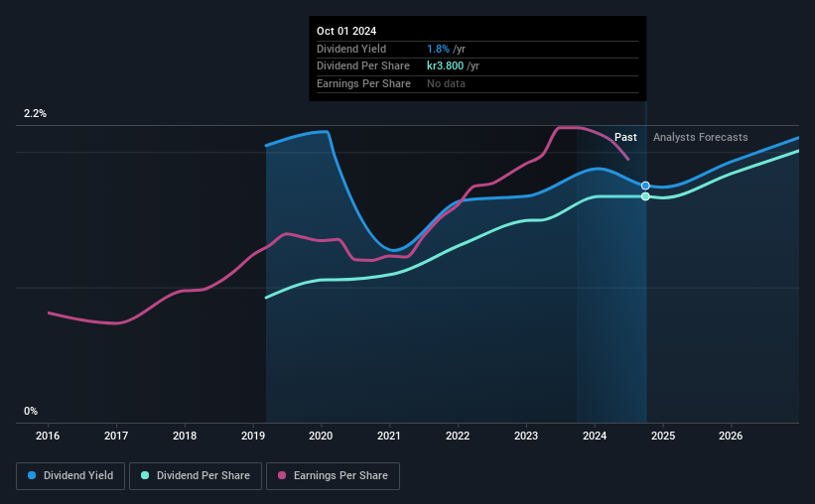Click the Past region label
The height and width of the screenshot is (504, 815).
click(625, 137)
